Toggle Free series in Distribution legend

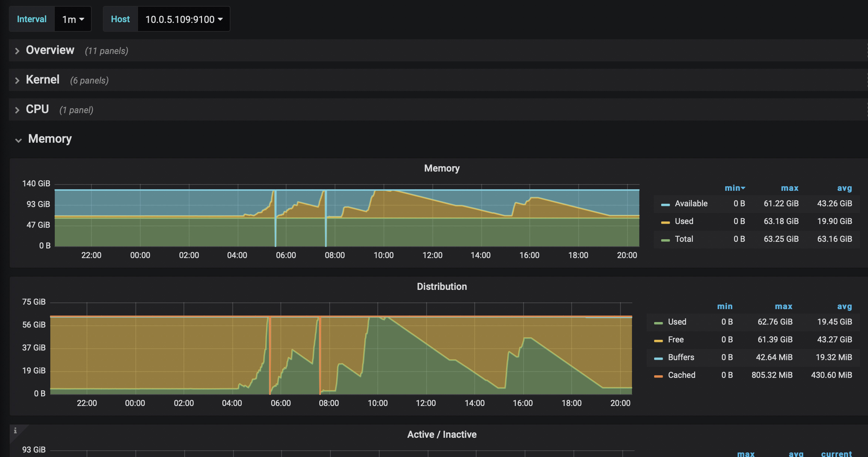[676, 339]
